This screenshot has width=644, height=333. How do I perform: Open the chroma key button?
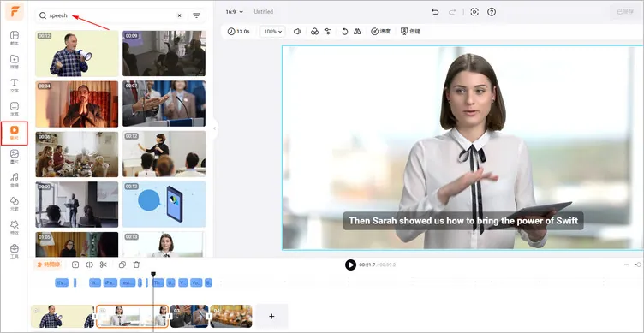[x=410, y=31]
